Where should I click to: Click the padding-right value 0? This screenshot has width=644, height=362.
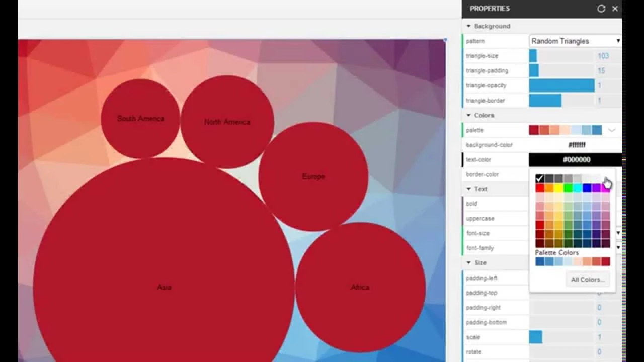(x=599, y=307)
